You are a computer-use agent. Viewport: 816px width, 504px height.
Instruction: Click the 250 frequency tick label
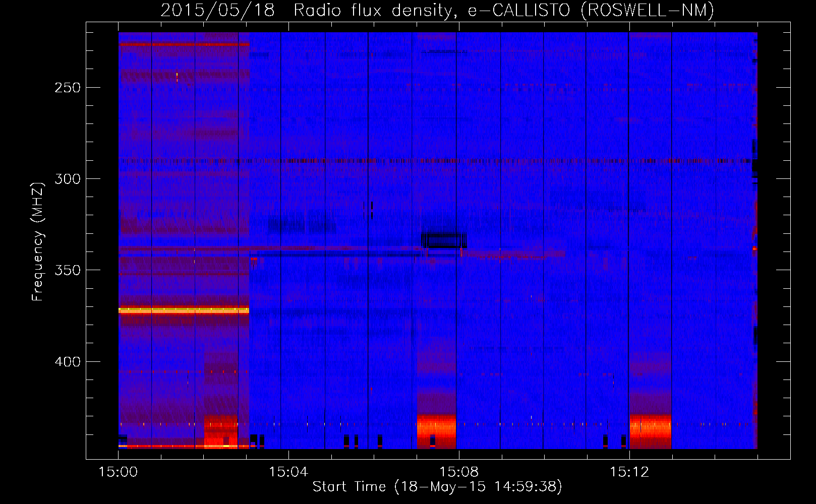[67, 88]
